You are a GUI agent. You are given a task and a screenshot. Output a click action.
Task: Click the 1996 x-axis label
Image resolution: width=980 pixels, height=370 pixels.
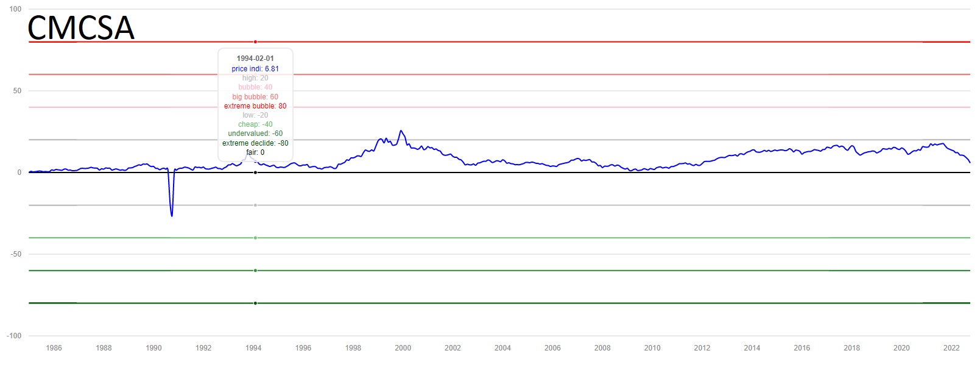[x=303, y=348]
